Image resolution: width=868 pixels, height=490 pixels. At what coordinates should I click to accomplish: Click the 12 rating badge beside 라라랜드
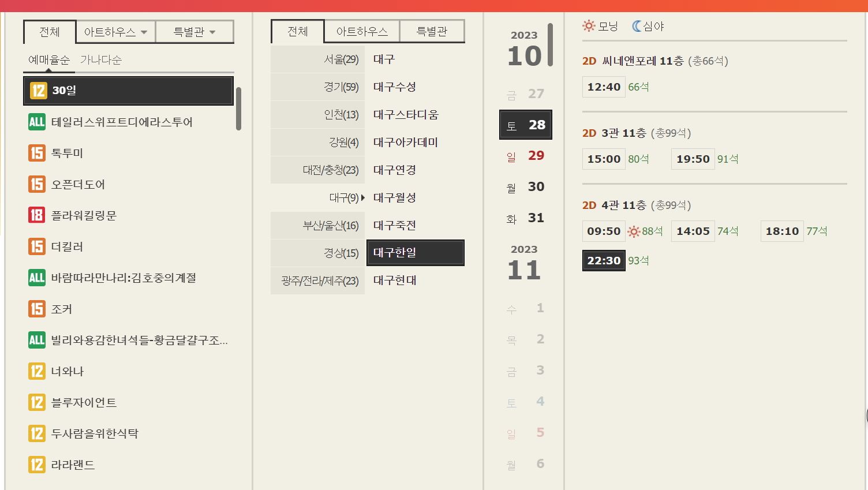point(37,465)
